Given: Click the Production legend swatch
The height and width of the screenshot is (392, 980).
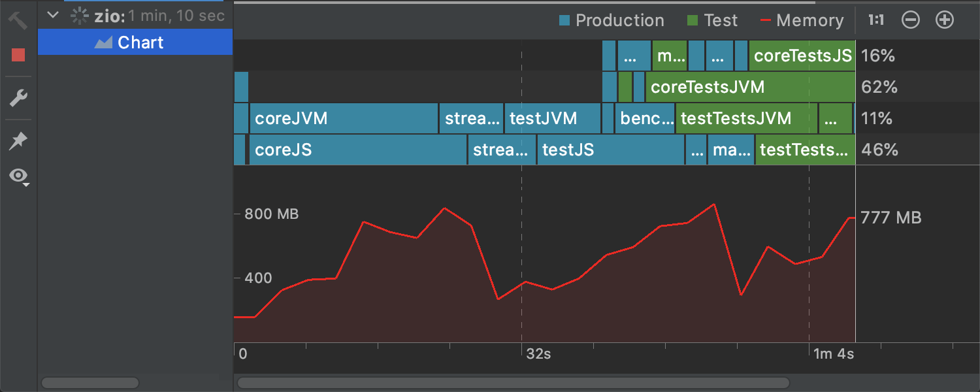Looking at the screenshot, I should (564, 21).
